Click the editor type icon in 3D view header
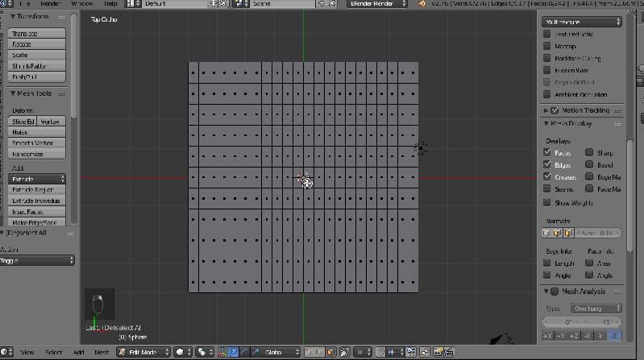 (x=6, y=352)
